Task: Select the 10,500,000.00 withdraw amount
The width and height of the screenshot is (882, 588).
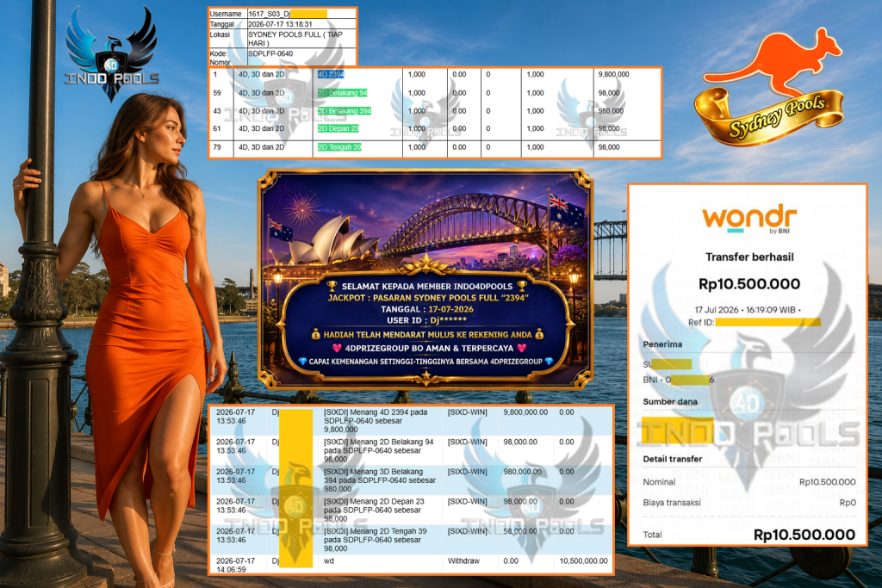Action: pyautogui.click(x=583, y=561)
